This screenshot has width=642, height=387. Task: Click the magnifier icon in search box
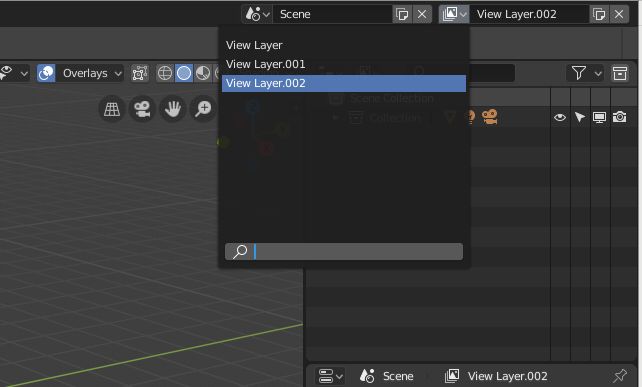[x=240, y=251]
